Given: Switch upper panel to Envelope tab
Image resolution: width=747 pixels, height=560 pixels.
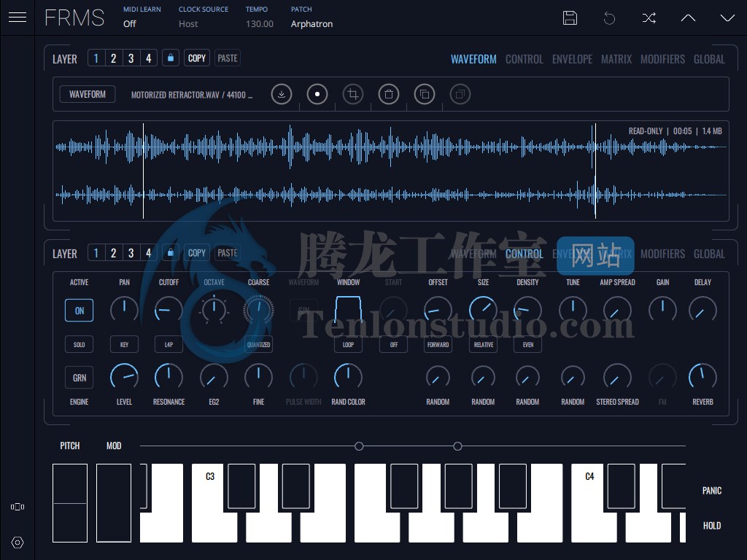Looking at the screenshot, I should tap(572, 59).
